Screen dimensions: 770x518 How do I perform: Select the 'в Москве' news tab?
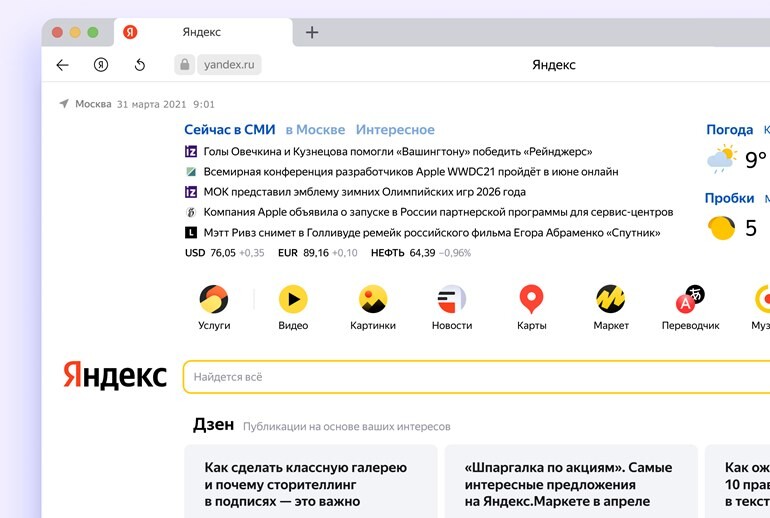click(315, 130)
